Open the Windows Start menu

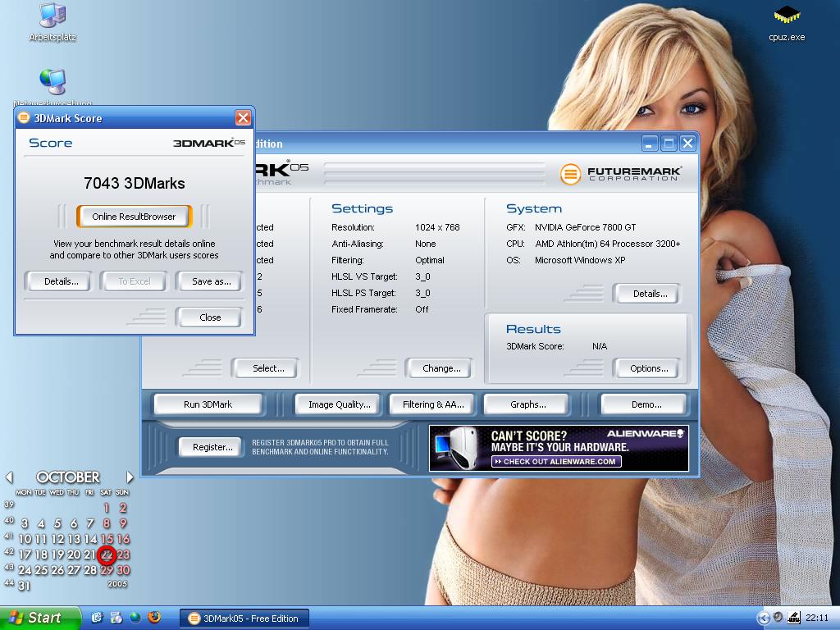tap(40, 619)
